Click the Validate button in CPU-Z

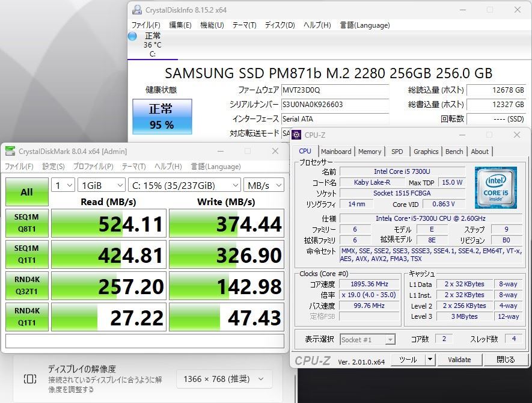click(x=459, y=360)
